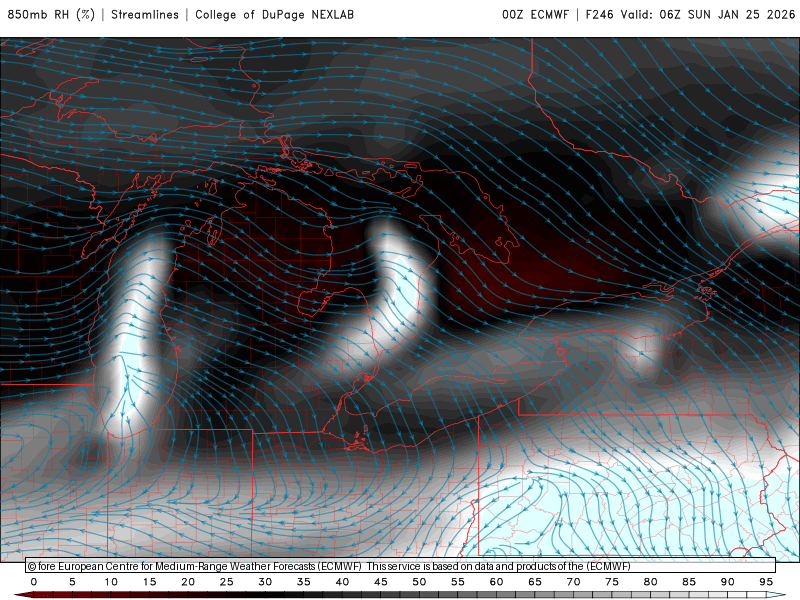The width and height of the screenshot is (800, 600).
Task: Click the "65" label on the color scale
Action: click(x=535, y=582)
